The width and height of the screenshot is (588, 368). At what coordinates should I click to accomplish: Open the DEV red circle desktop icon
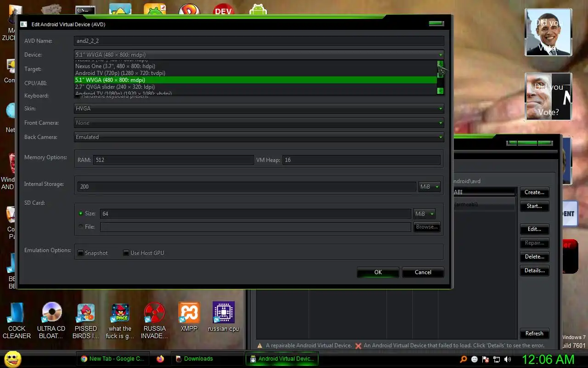224,9
